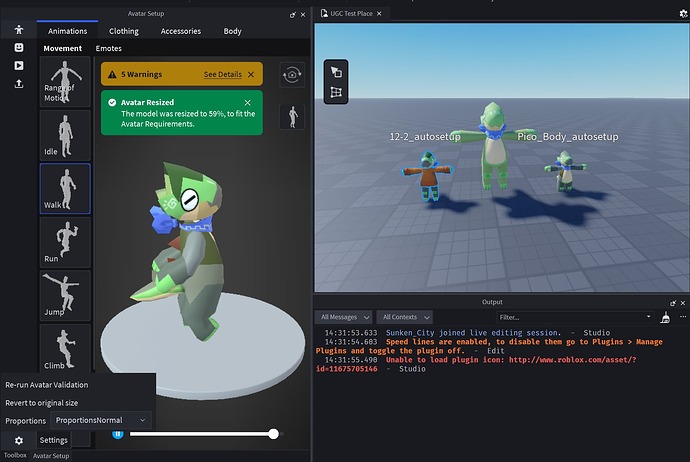Click the reset camera view icon

292,75
